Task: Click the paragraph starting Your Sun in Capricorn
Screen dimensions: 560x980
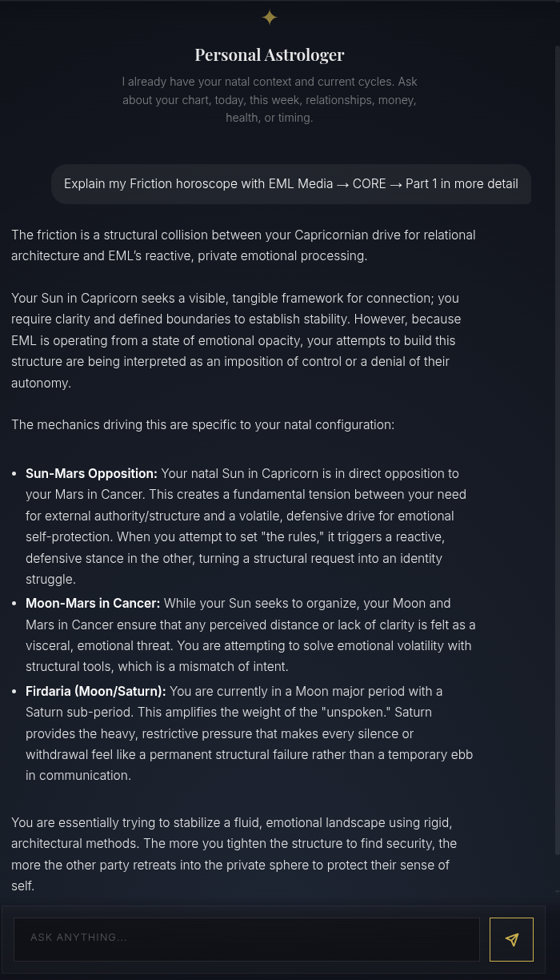Action: [x=236, y=340]
